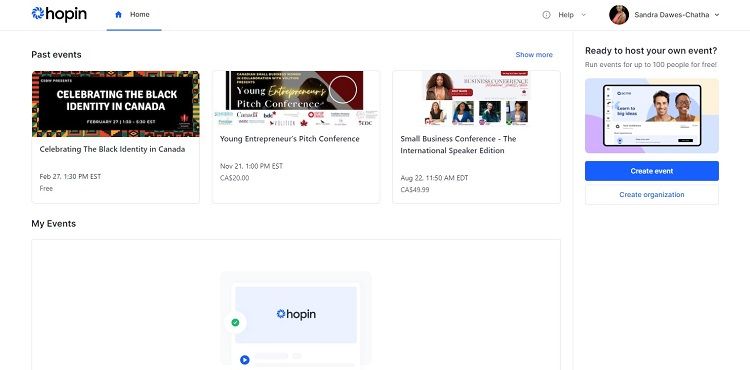Open Young Entrepreneur's Pitch Conference thumbnail
Image resolution: width=750 pixels, height=370 pixels.
point(296,98)
